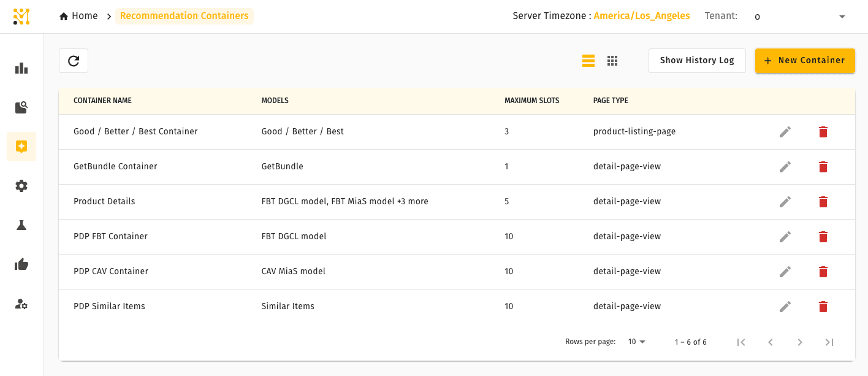Open the thumbs-up sidebar icon
The height and width of the screenshot is (376, 868).
click(21, 264)
